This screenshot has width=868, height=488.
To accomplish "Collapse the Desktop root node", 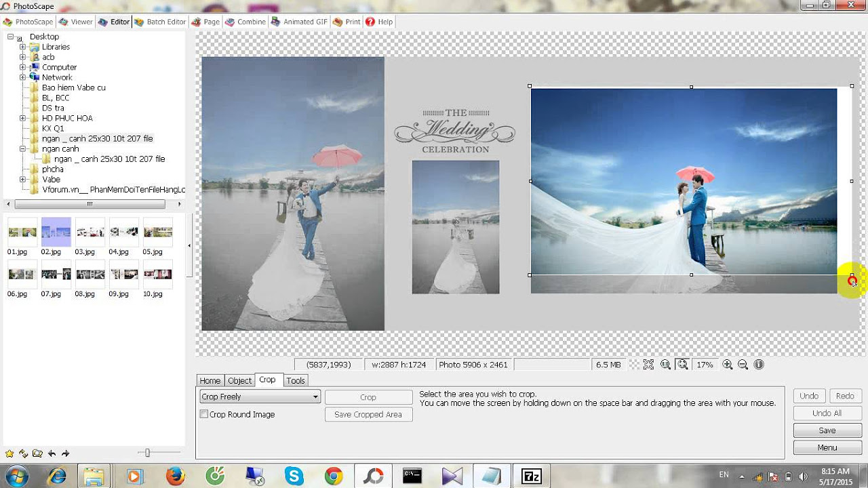I will click(x=10, y=37).
